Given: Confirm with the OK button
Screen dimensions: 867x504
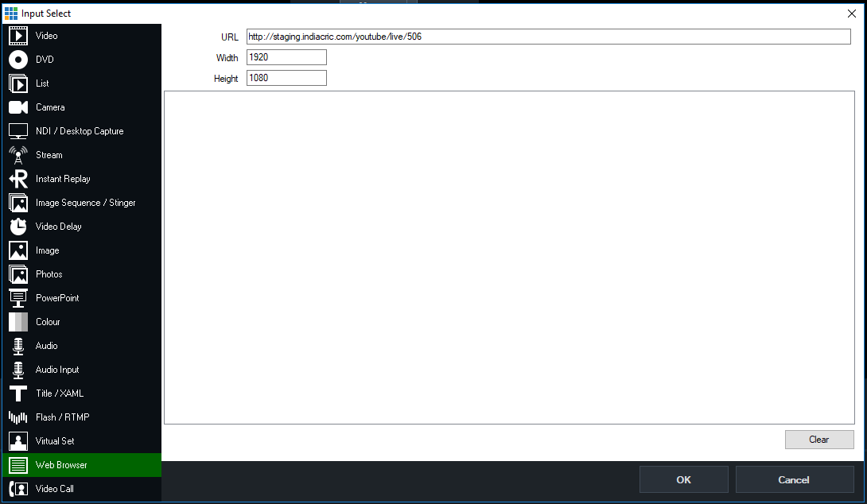Looking at the screenshot, I should tap(683, 479).
